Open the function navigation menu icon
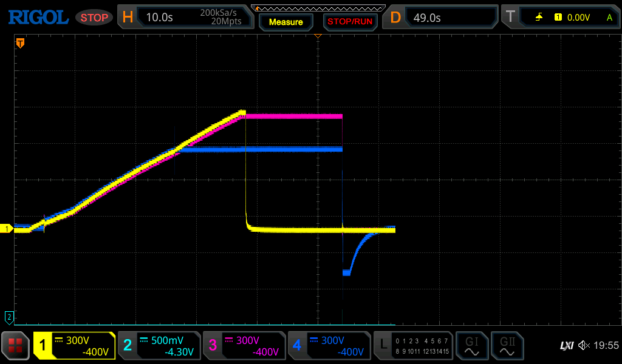 (x=16, y=346)
